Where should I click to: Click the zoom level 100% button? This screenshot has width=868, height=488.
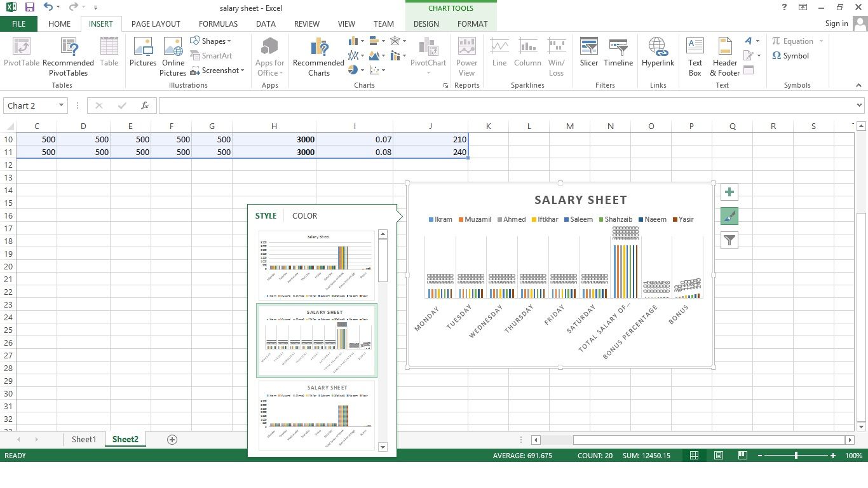853,456
